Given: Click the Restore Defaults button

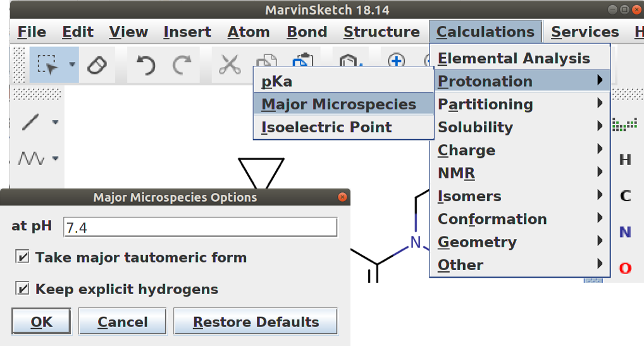Looking at the screenshot, I should point(256,322).
